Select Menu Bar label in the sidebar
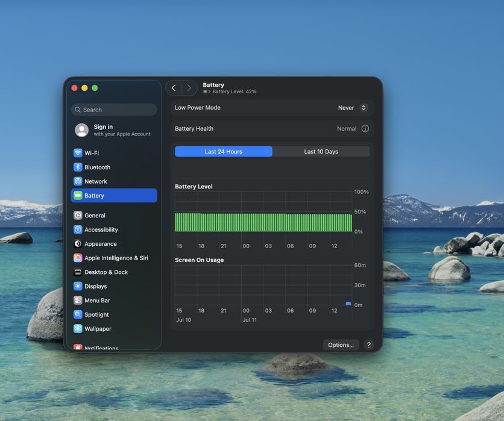 [98, 301]
